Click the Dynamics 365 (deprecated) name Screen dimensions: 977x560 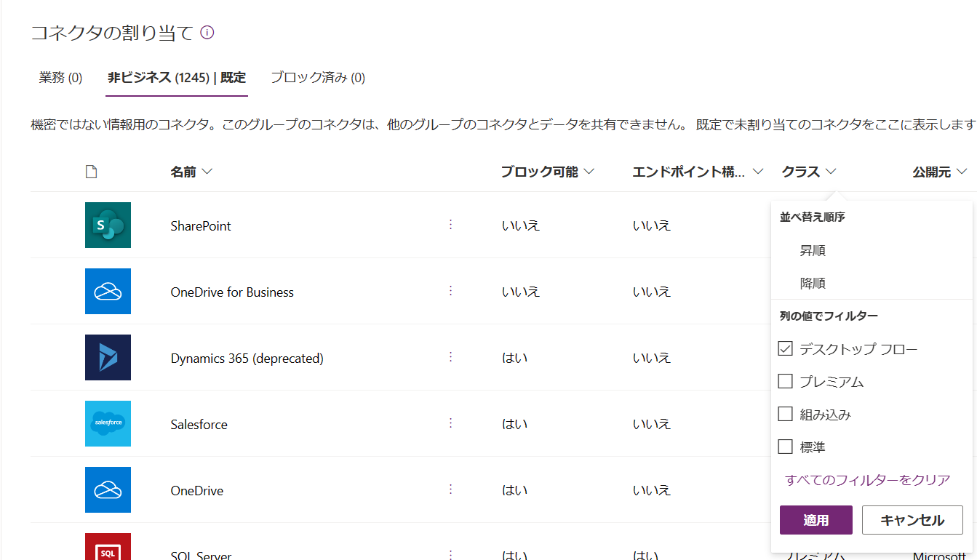pyautogui.click(x=247, y=359)
